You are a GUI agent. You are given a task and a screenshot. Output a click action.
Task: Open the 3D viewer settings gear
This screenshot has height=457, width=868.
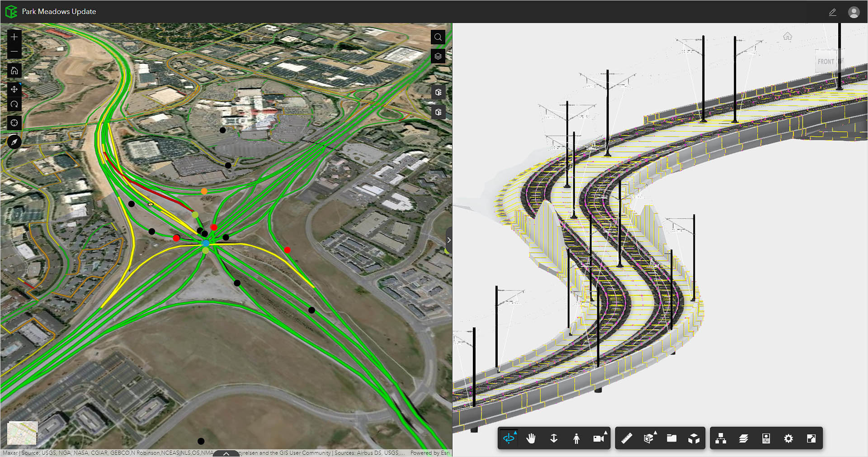pyautogui.click(x=788, y=438)
